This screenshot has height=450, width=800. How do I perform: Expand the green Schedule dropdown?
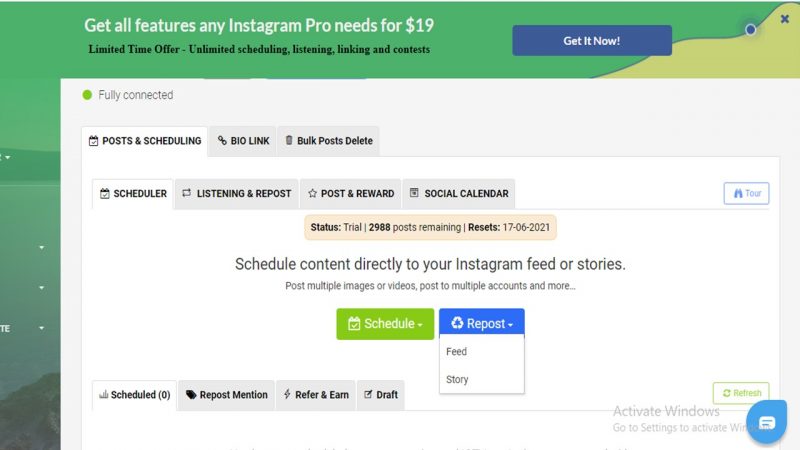point(385,324)
